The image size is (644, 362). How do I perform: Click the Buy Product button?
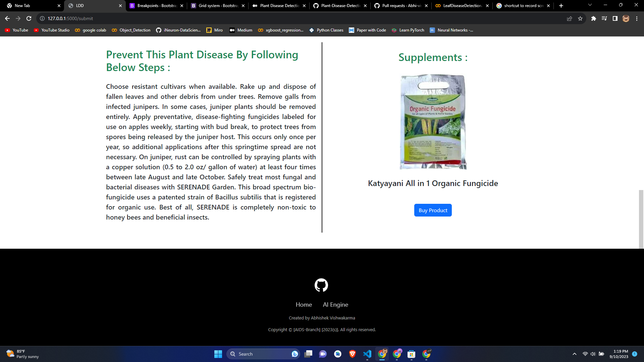(x=433, y=210)
